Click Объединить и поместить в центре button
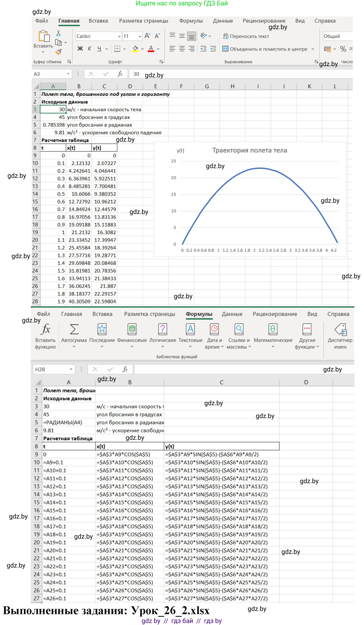The width and height of the screenshot is (364, 625). click(x=265, y=49)
